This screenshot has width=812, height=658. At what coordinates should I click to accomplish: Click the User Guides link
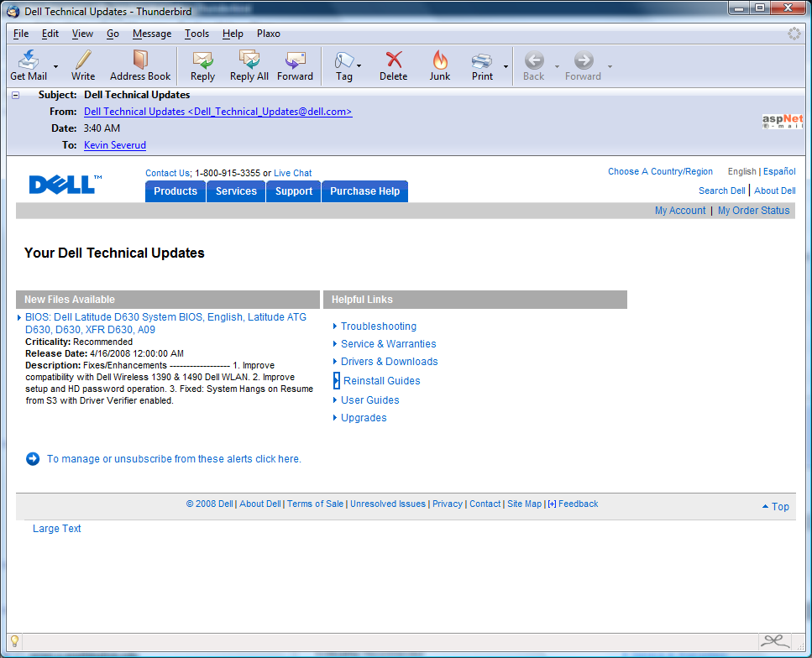369,400
